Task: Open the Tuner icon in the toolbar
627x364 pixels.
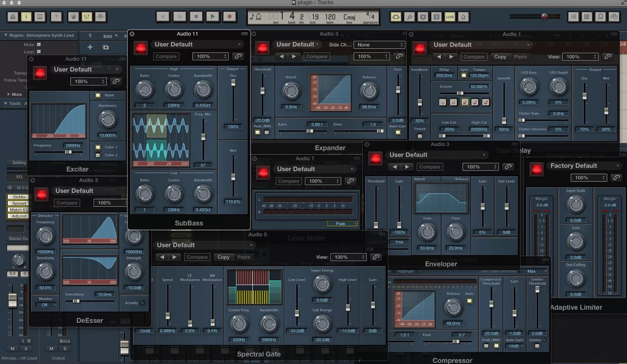Action: [410, 17]
